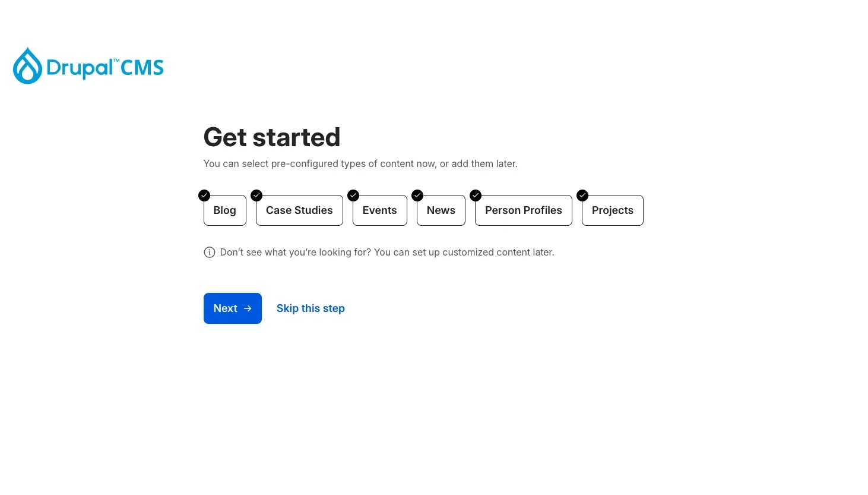The height and width of the screenshot is (495, 868).
Task: Click the Next button
Action: click(x=232, y=308)
